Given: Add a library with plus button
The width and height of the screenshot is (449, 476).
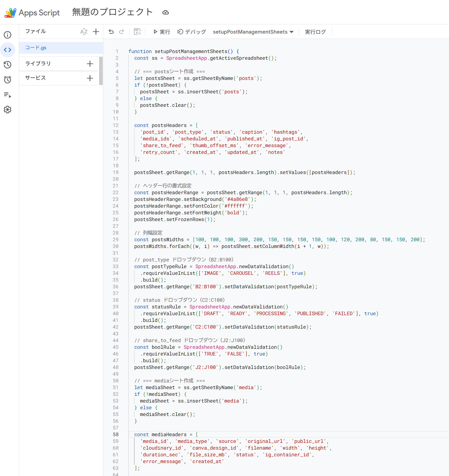Looking at the screenshot, I should pos(90,64).
